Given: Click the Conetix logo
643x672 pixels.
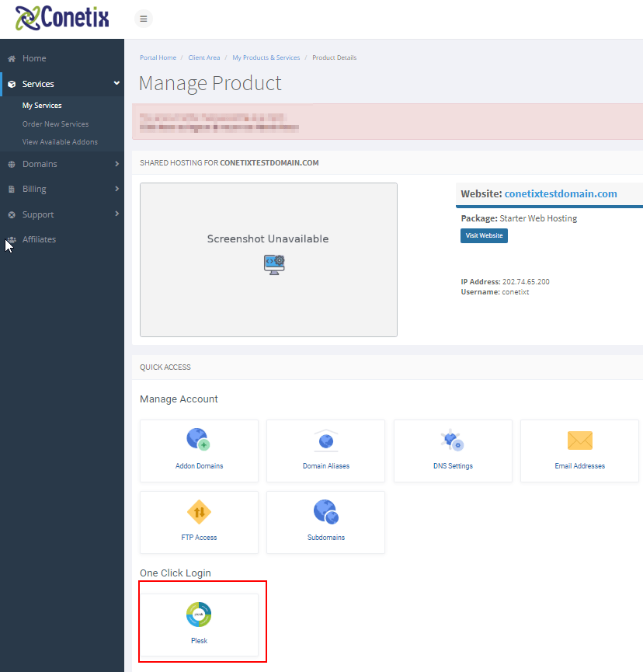Looking at the screenshot, I should (x=61, y=17).
